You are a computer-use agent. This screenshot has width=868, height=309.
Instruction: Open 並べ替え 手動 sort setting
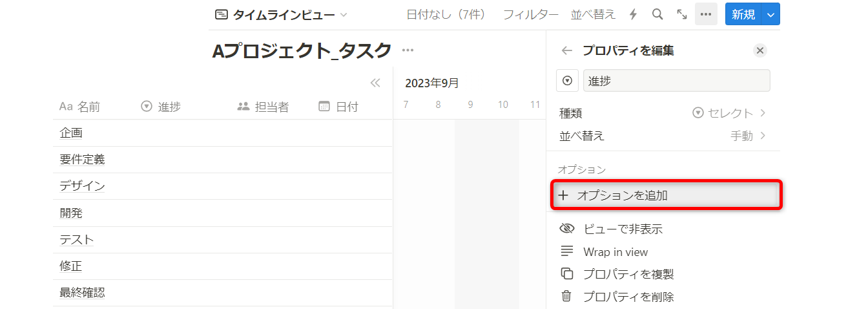pyautogui.click(x=663, y=136)
